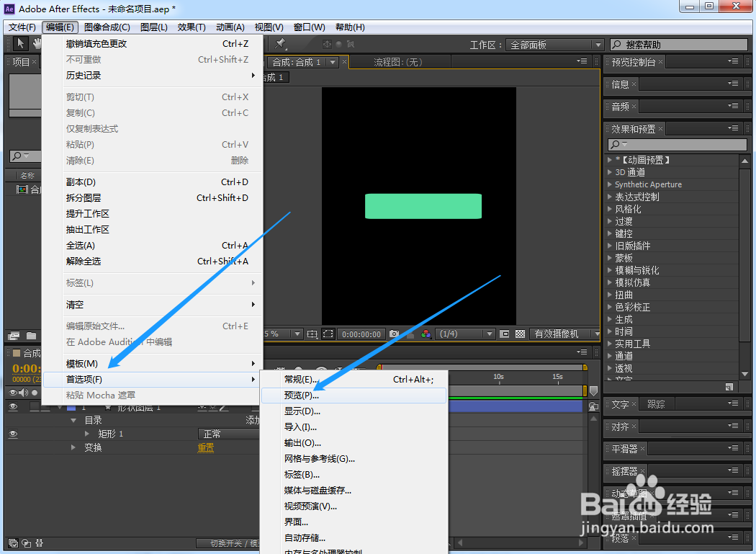Expand the 变换 transform group
Viewport: 756px width, 554px height.
pyautogui.click(x=73, y=447)
